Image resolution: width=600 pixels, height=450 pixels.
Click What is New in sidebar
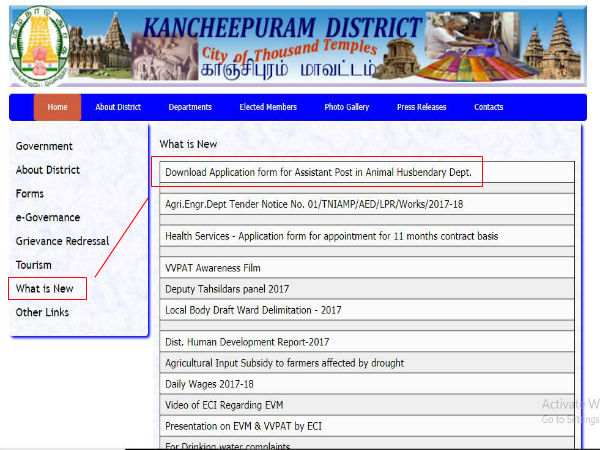pos(44,289)
